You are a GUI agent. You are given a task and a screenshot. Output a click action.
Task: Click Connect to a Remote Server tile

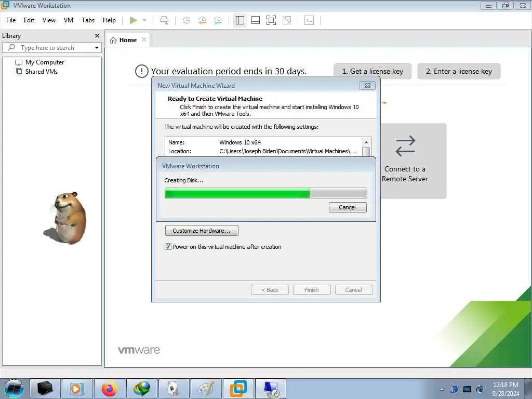pyautogui.click(x=413, y=161)
